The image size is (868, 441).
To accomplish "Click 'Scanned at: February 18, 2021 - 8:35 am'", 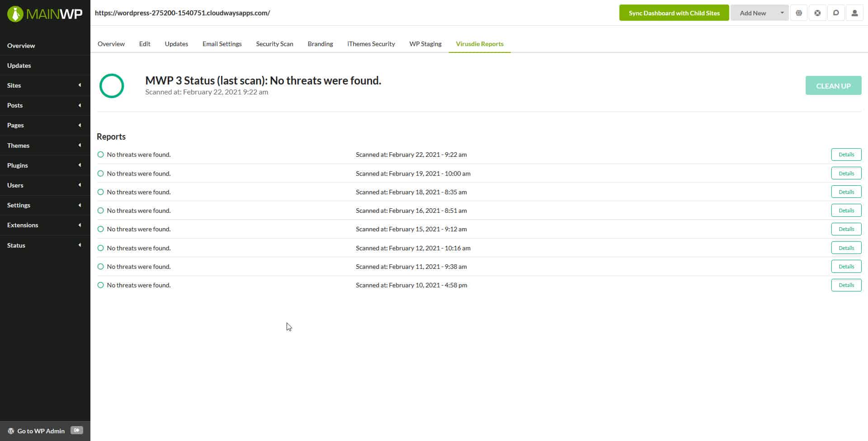I will (411, 192).
